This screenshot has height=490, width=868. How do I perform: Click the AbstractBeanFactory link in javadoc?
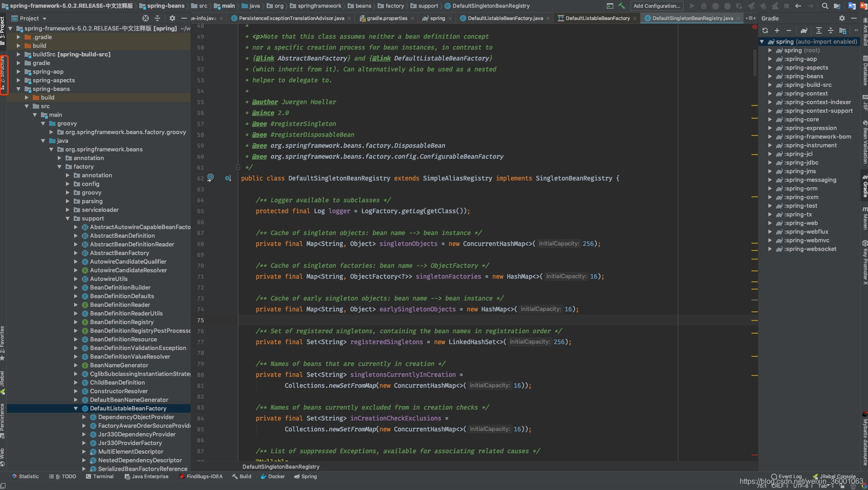pos(312,58)
